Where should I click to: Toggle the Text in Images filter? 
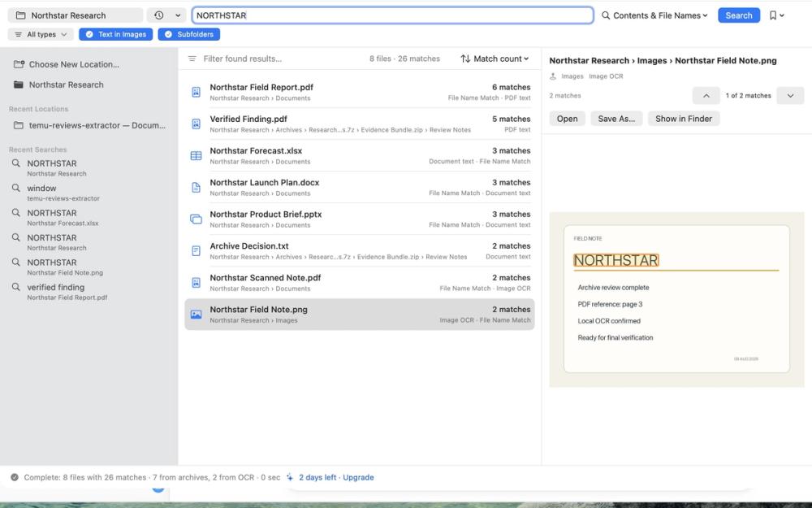(115, 34)
